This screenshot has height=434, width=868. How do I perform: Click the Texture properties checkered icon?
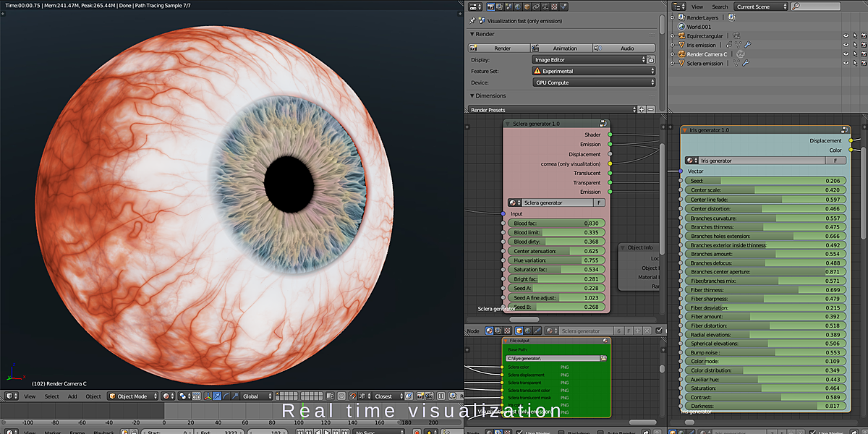554,6
